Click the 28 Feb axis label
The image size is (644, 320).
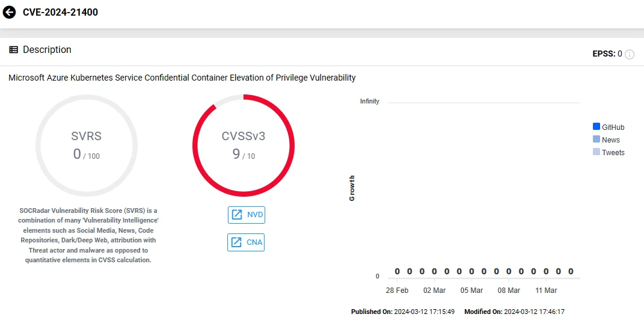[x=397, y=291]
